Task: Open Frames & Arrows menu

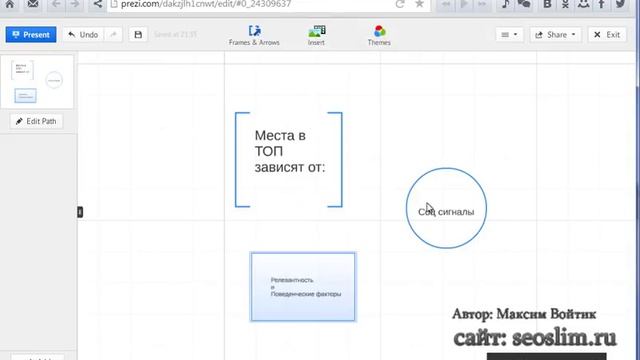Action: [254, 36]
